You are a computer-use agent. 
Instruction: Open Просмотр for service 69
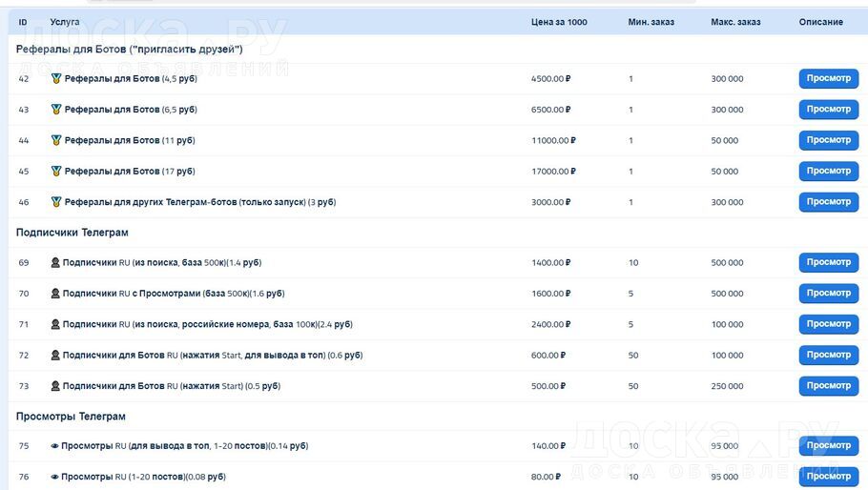[829, 263]
